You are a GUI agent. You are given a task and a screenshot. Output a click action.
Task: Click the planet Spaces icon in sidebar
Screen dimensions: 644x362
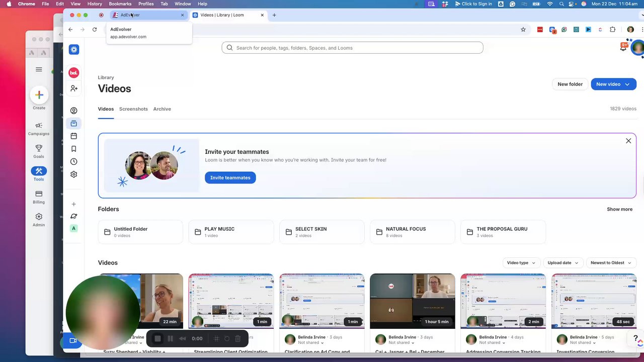pos(74,216)
